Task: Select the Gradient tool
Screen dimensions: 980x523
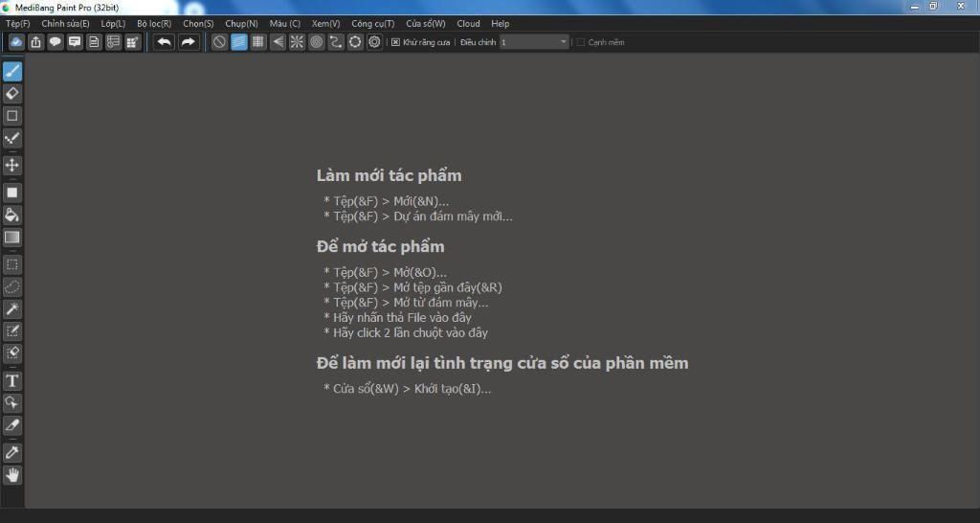Action: (11, 238)
